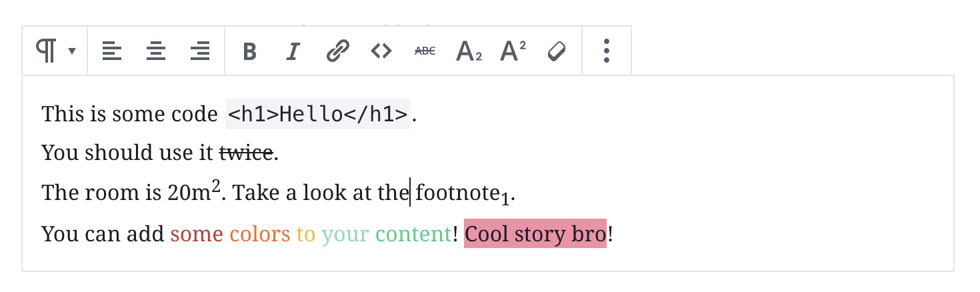The height and width of the screenshot is (292, 980).
Task: Apply superscript formatting
Action: 513,51
